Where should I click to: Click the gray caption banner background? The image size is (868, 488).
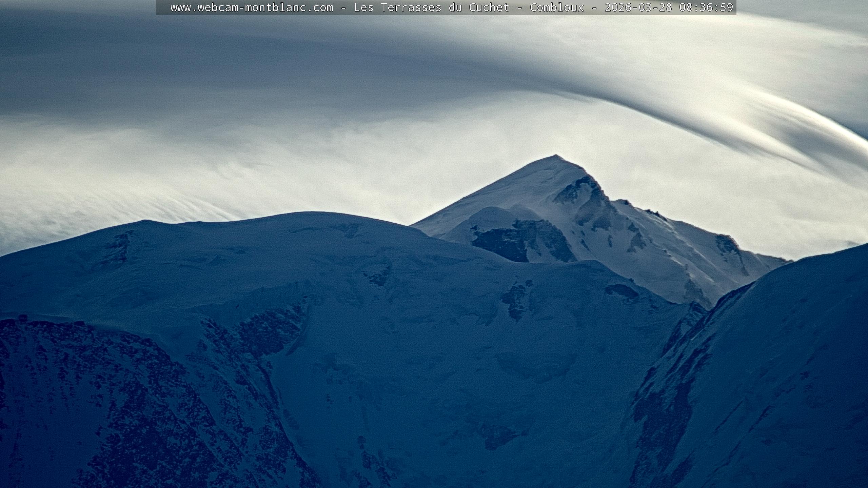click(163, 7)
